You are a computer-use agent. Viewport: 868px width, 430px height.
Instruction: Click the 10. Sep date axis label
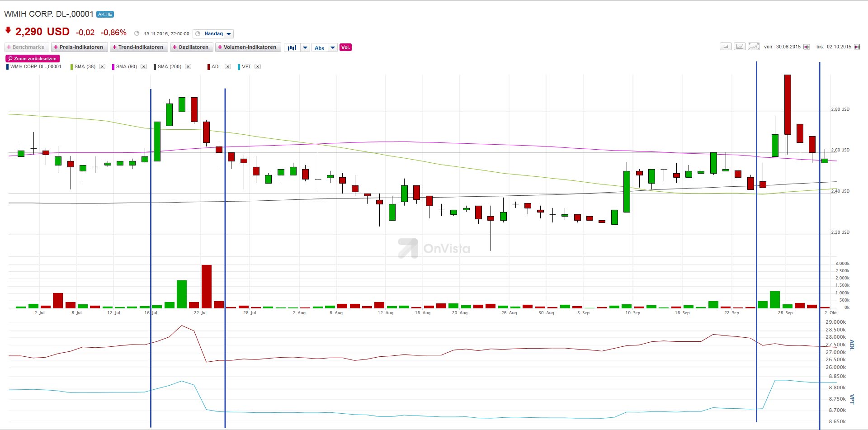coord(633,313)
